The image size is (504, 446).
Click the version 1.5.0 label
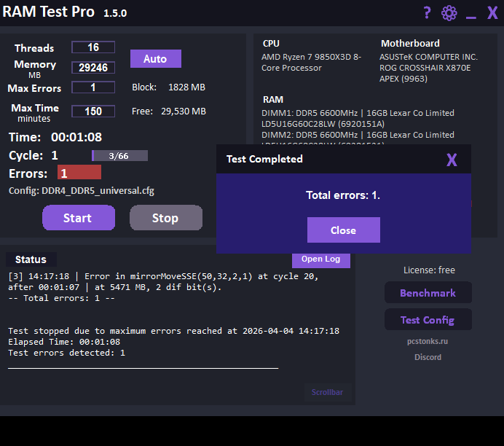tap(115, 13)
